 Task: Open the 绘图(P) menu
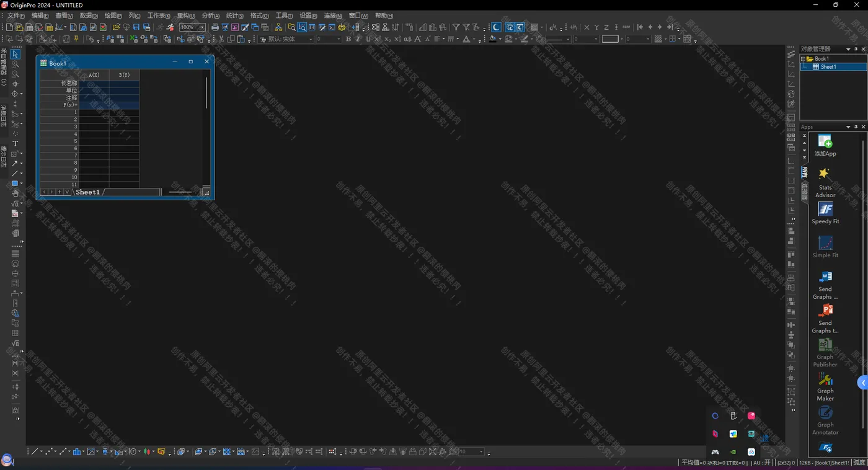click(x=113, y=16)
